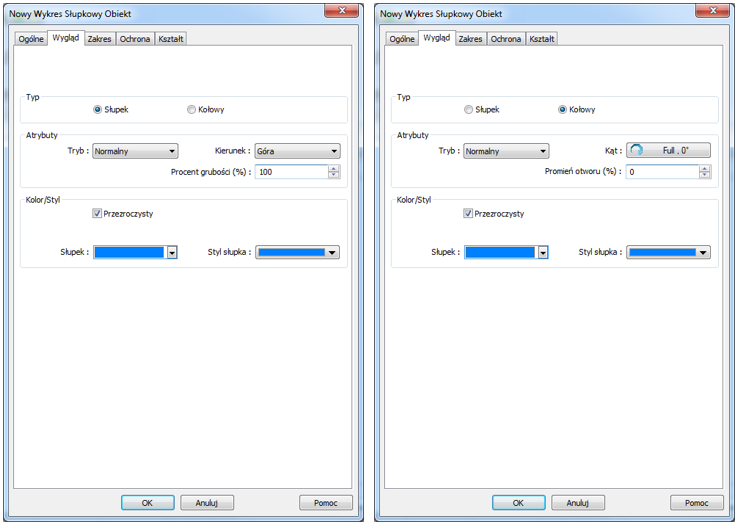Switch to Zakres tab in right dialog

(x=470, y=39)
